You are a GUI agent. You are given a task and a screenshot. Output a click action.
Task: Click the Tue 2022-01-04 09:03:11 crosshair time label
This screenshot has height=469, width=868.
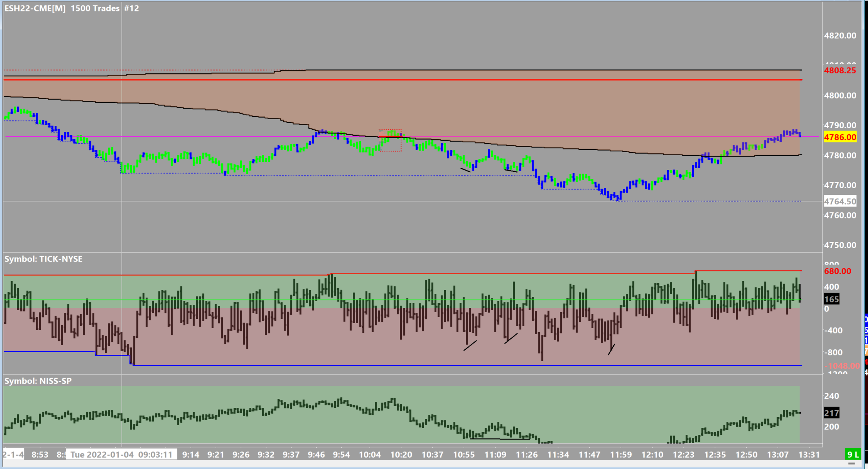click(x=121, y=454)
